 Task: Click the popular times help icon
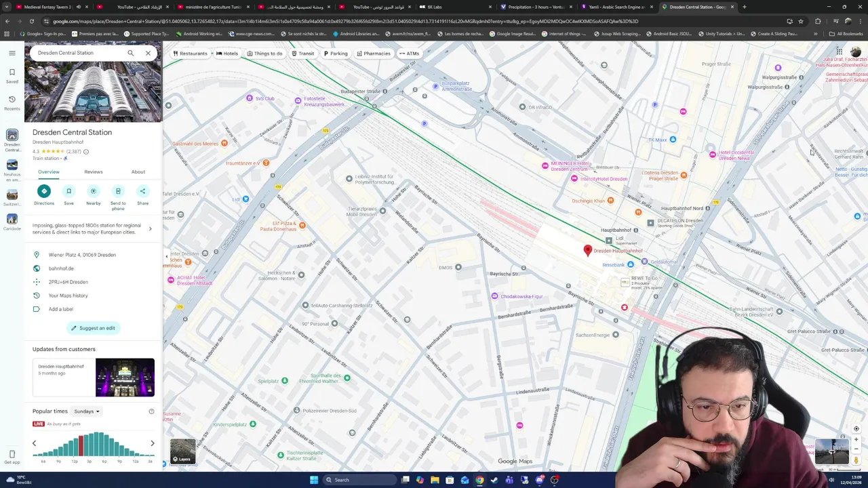click(151, 411)
